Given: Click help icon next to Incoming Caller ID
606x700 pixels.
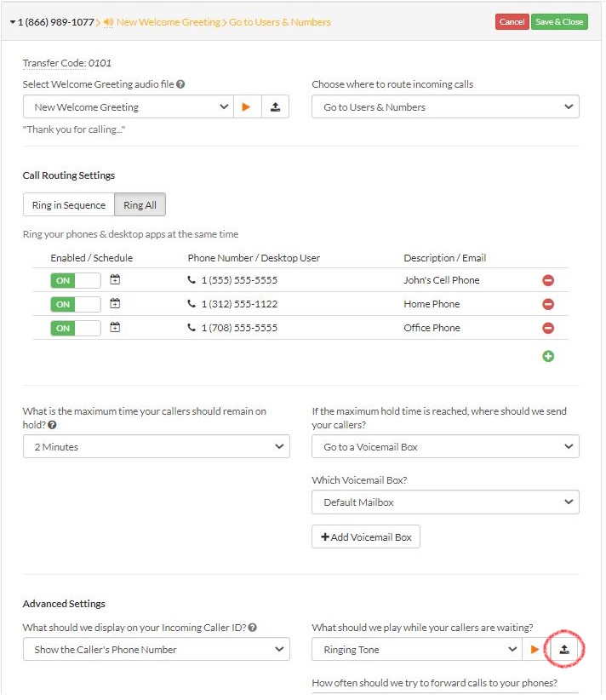Looking at the screenshot, I should [253, 628].
